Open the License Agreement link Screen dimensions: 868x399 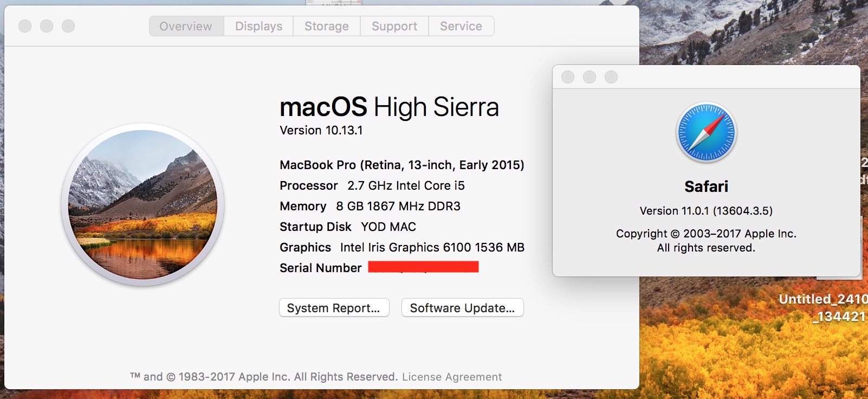click(452, 377)
